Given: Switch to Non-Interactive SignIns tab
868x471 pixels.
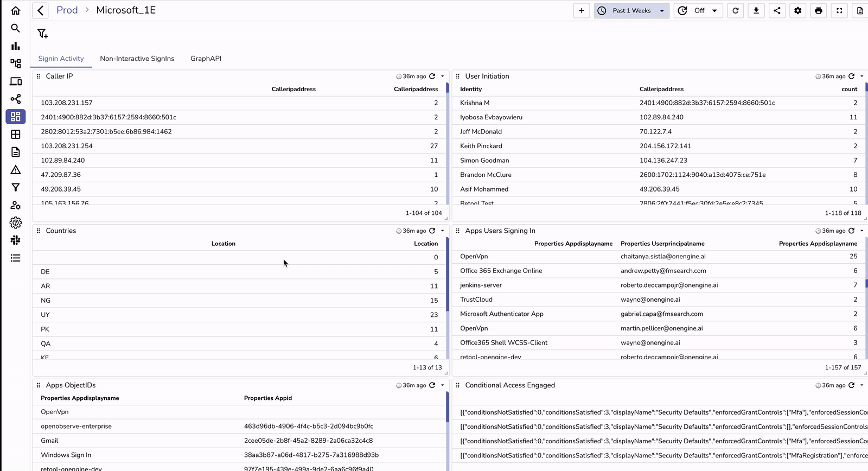Looking at the screenshot, I should 137,59.
